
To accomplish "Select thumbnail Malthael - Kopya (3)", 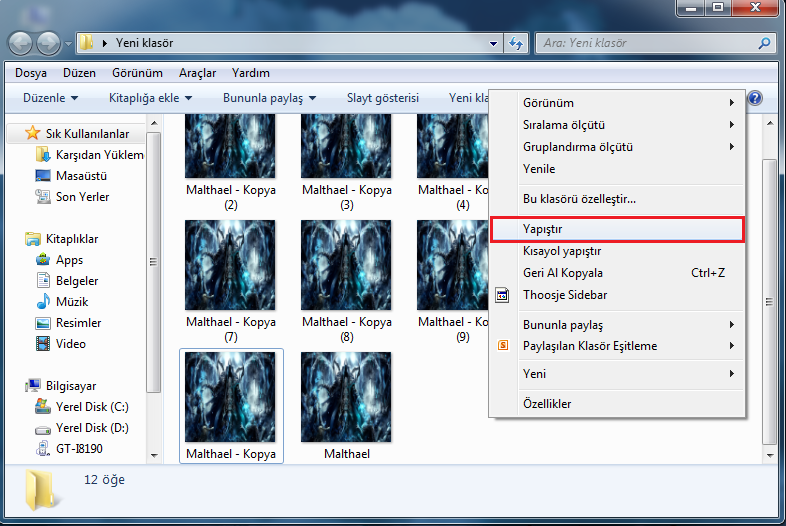I will [346, 145].
